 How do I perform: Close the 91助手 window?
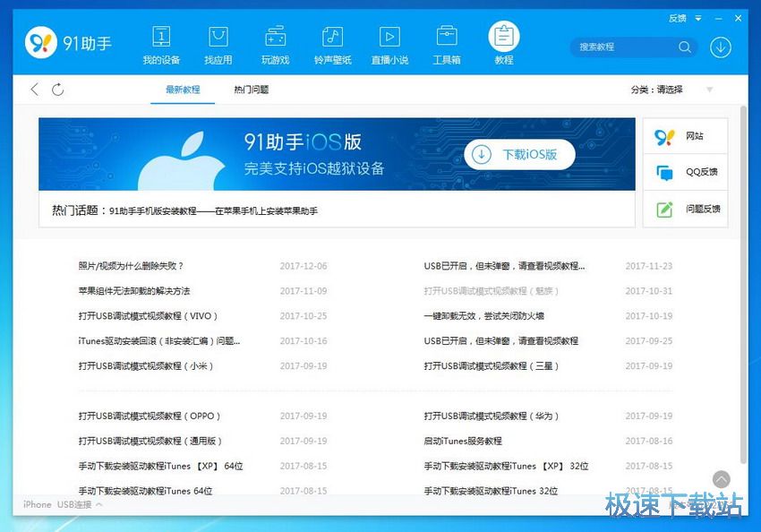pos(738,18)
